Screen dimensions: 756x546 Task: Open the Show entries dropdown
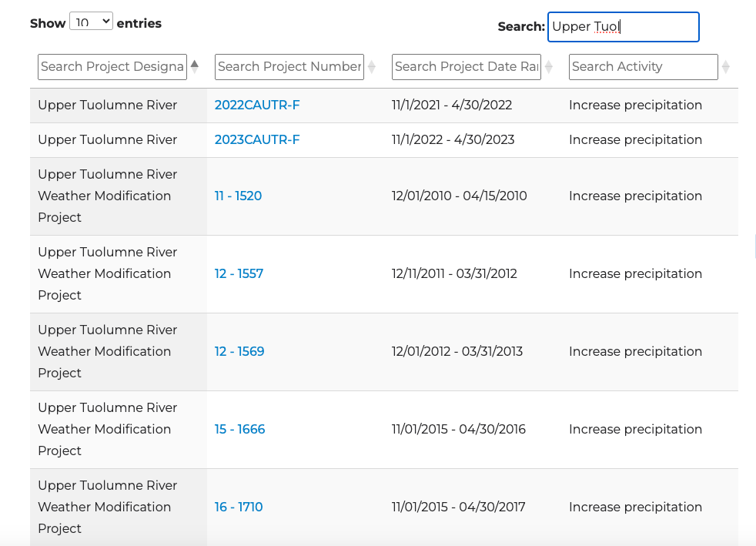[x=91, y=22]
